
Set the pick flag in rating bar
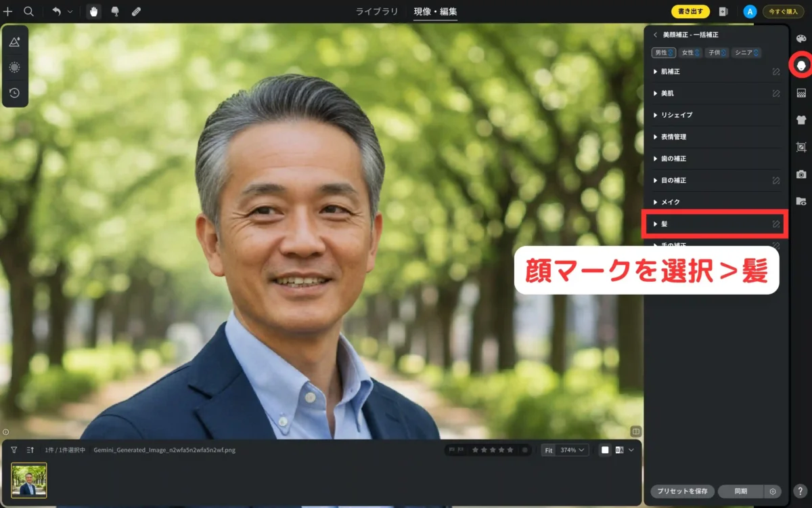(451, 450)
